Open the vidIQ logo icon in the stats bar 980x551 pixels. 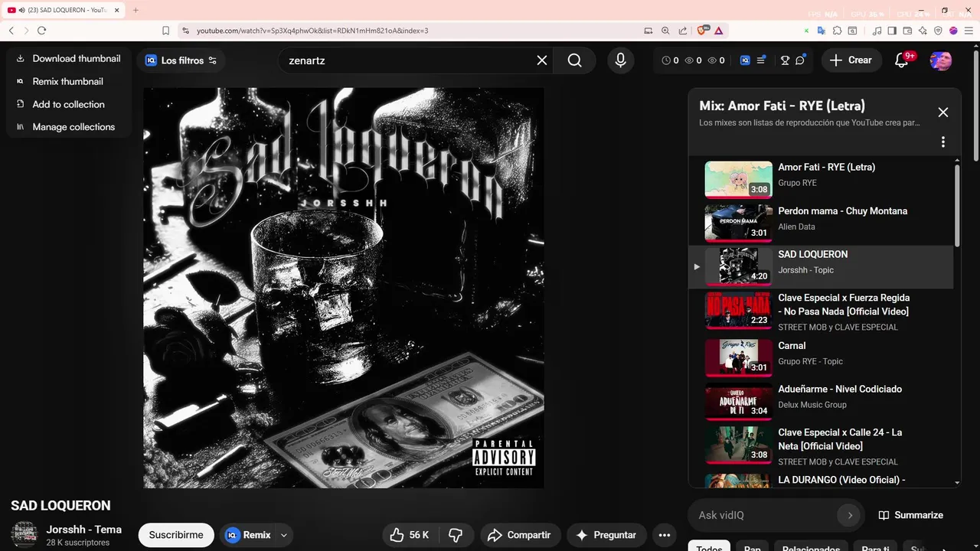(x=745, y=60)
